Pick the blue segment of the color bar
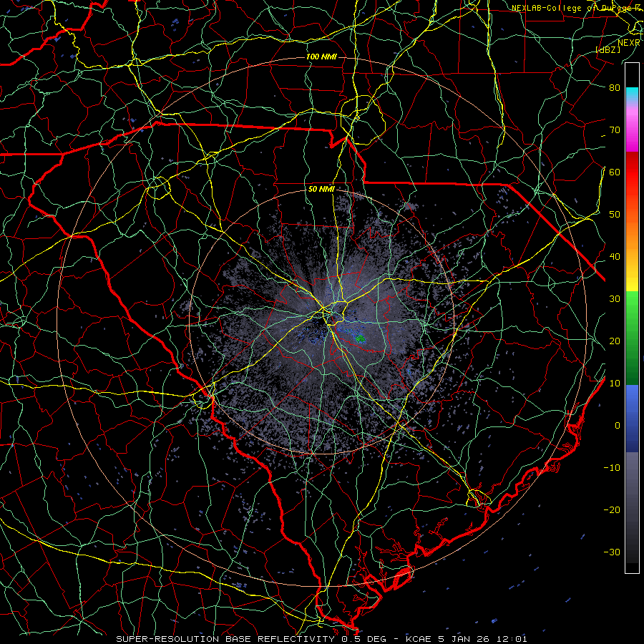This screenshot has height=644, width=644. pos(632,419)
